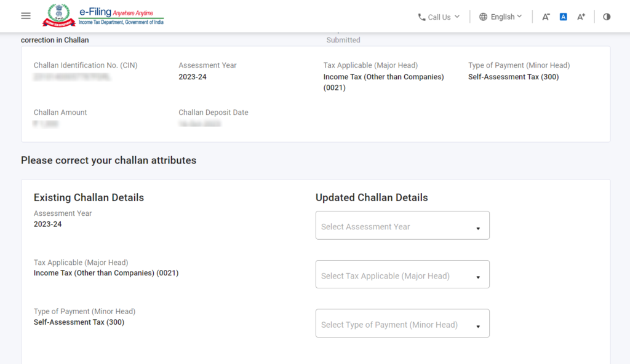Viewport: 630px width, 364px height.
Task: Click the chevron on the Assessment Year selector
Action: [x=478, y=226]
